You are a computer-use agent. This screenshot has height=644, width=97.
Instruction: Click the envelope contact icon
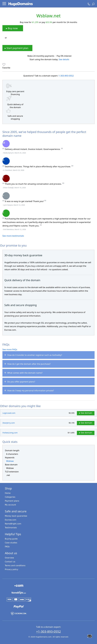point(89,636)
